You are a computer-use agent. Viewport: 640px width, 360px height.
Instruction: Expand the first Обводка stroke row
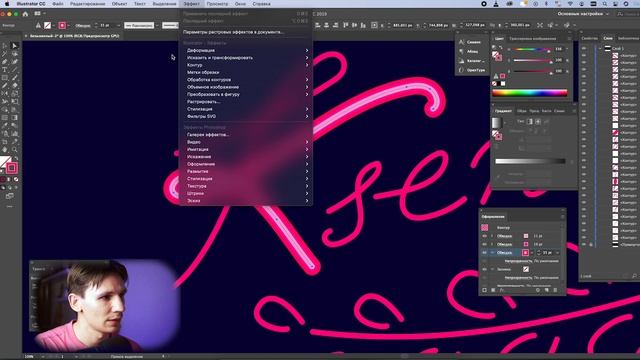pos(492,236)
